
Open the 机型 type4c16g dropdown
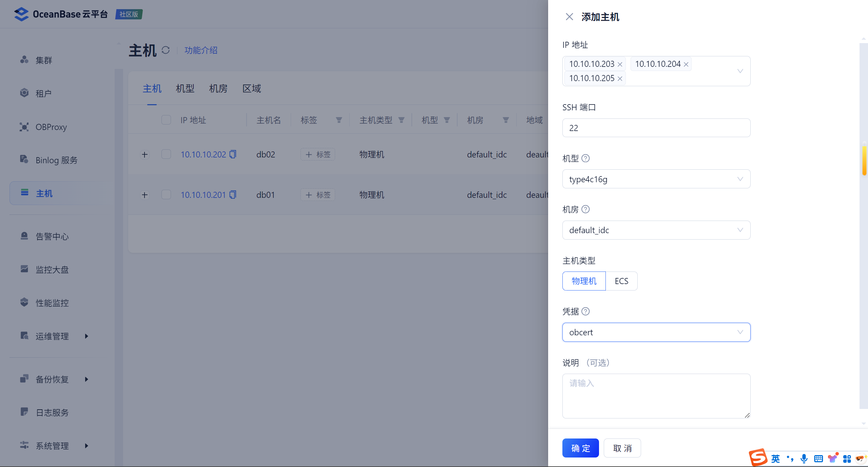pyautogui.click(x=656, y=179)
